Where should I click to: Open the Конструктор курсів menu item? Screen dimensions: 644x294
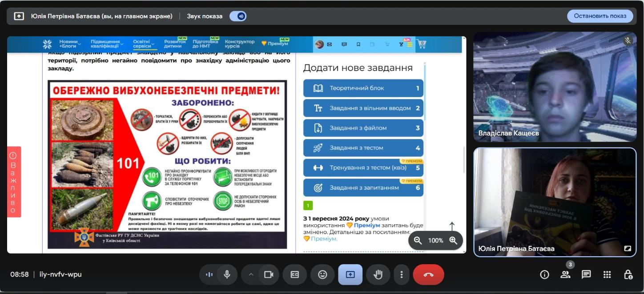click(240, 44)
